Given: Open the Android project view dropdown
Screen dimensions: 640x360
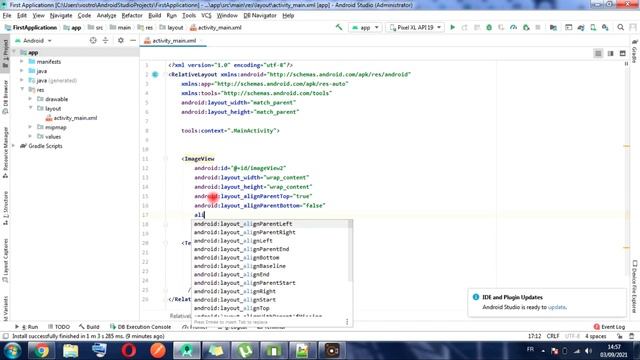Looking at the screenshot, I should (x=33, y=40).
